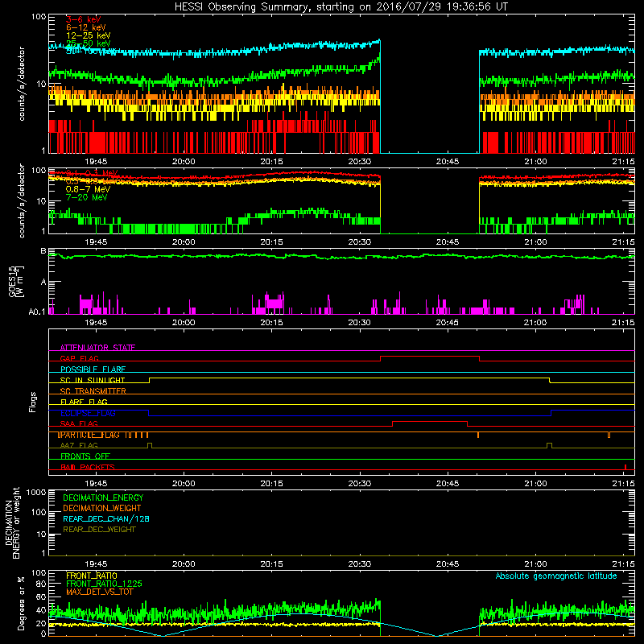Click the 'B' tick on the GOES axis
644x644 pixels.
click(x=43, y=251)
